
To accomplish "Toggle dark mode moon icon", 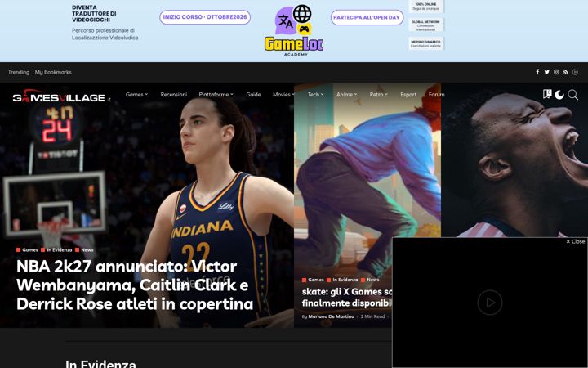I will pos(559,95).
